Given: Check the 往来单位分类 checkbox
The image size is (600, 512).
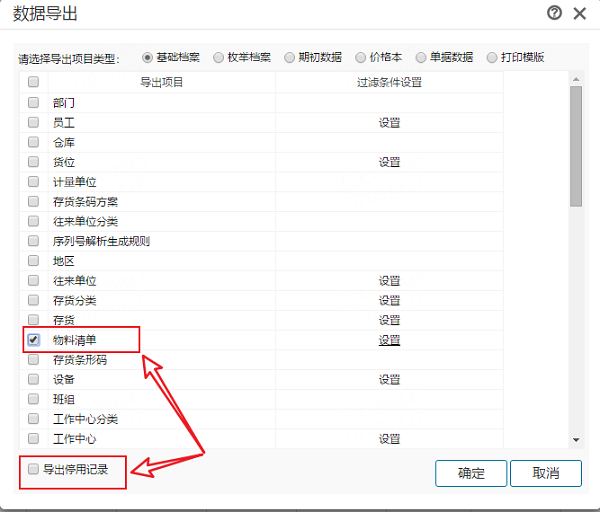Looking at the screenshot, I should coord(33,221).
